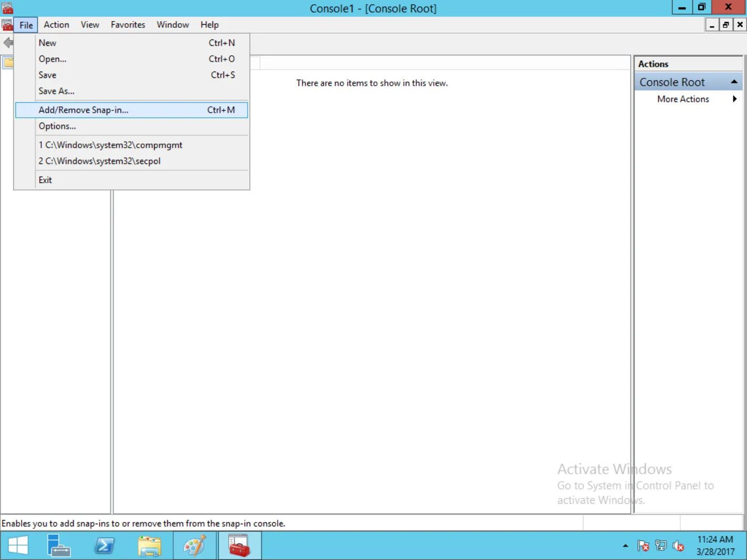Choose Save As... menu entry
The width and height of the screenshot is (747, 560).
(131, 91)
